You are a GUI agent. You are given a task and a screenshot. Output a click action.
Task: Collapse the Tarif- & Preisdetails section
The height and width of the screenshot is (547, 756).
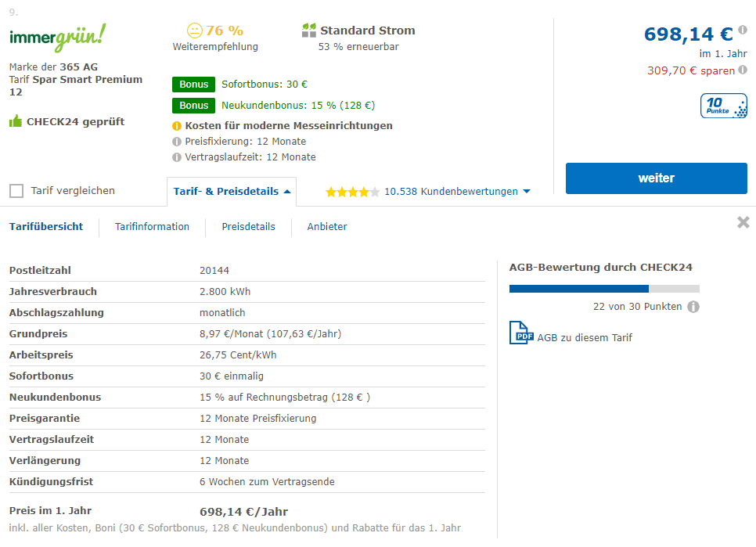[232, 191]
